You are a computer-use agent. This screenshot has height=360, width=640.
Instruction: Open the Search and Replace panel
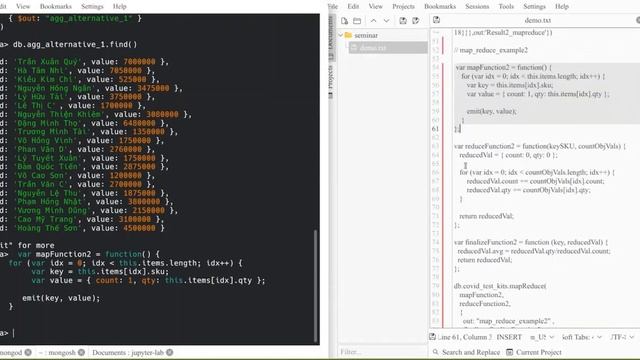click(466, 352)
